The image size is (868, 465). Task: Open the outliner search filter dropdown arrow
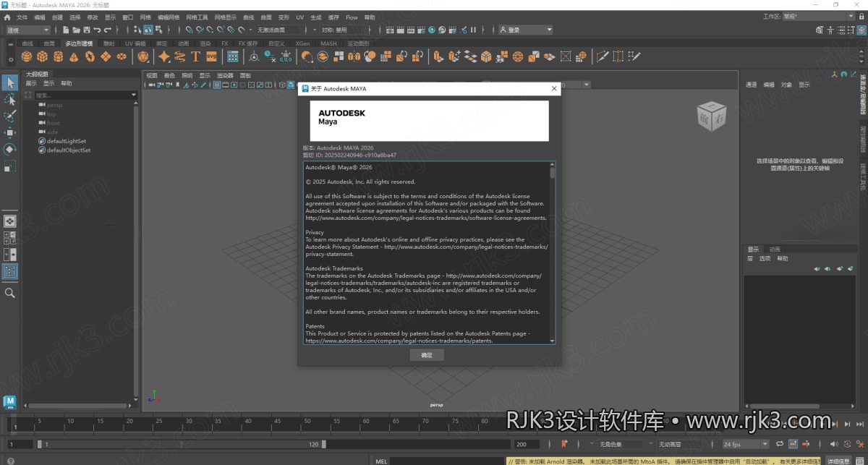tap(134, 95)
